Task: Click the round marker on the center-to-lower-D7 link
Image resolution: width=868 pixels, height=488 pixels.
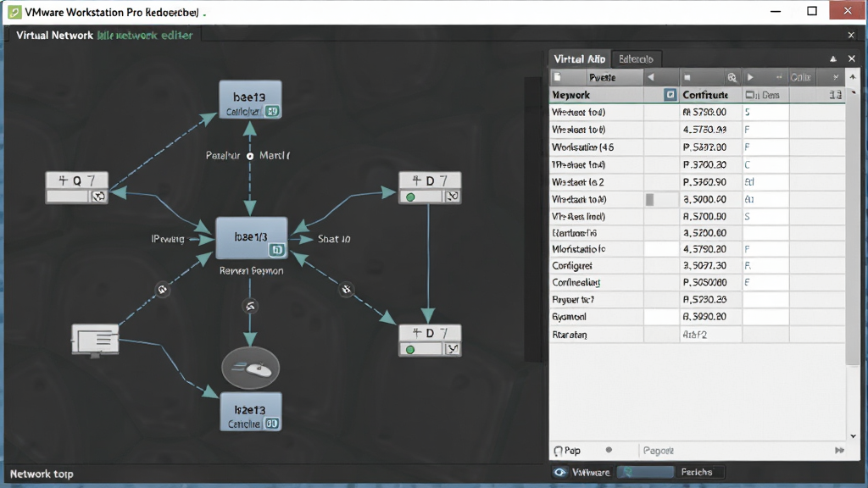Action: [x=347, y=289]
